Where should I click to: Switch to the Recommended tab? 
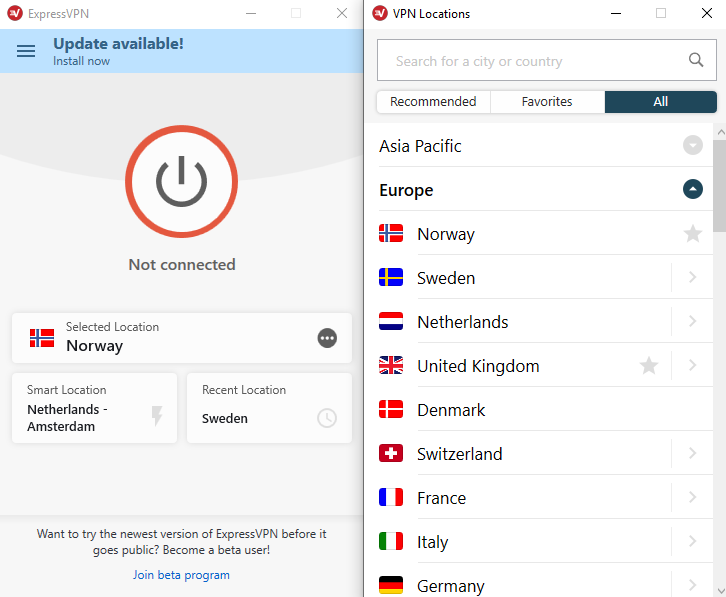point(433,102)
